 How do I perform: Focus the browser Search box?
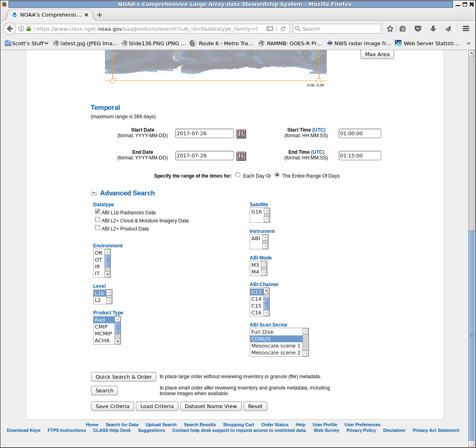(337, 29)
